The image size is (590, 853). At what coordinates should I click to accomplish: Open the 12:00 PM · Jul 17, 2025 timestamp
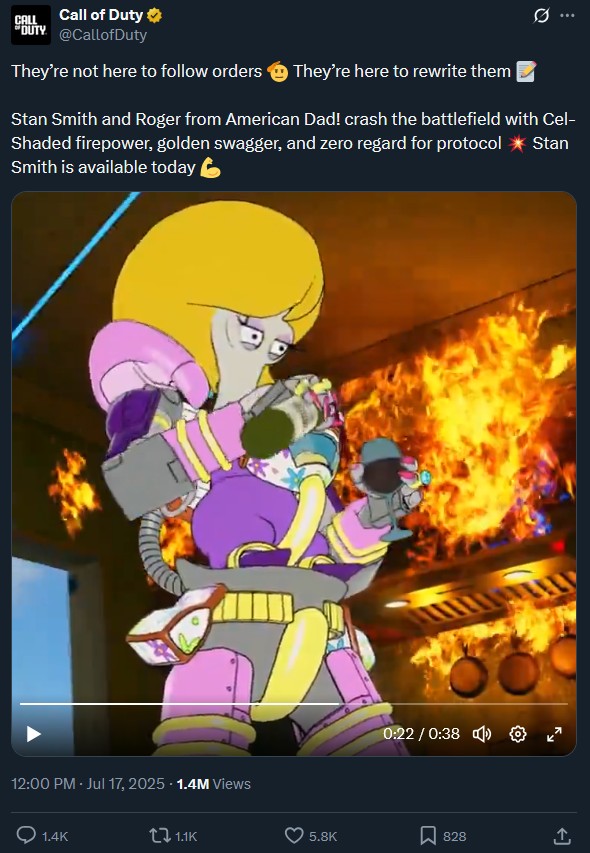pyautogui.click(x=88, y=784)
